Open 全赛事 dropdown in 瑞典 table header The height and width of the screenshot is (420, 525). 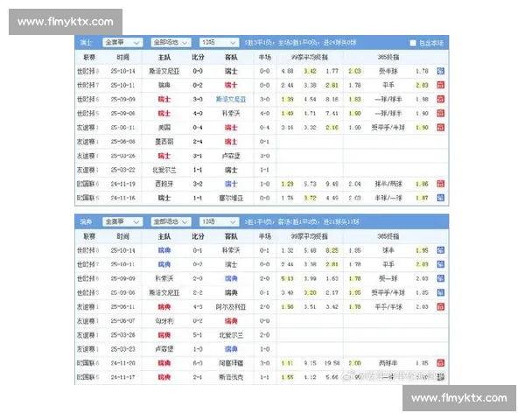[122, 221]
